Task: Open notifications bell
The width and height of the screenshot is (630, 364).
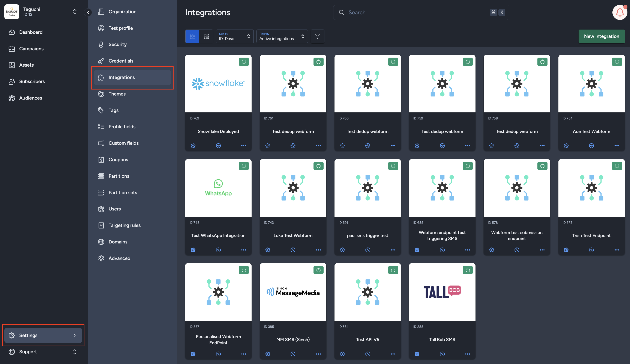Action: pos(619,12)
